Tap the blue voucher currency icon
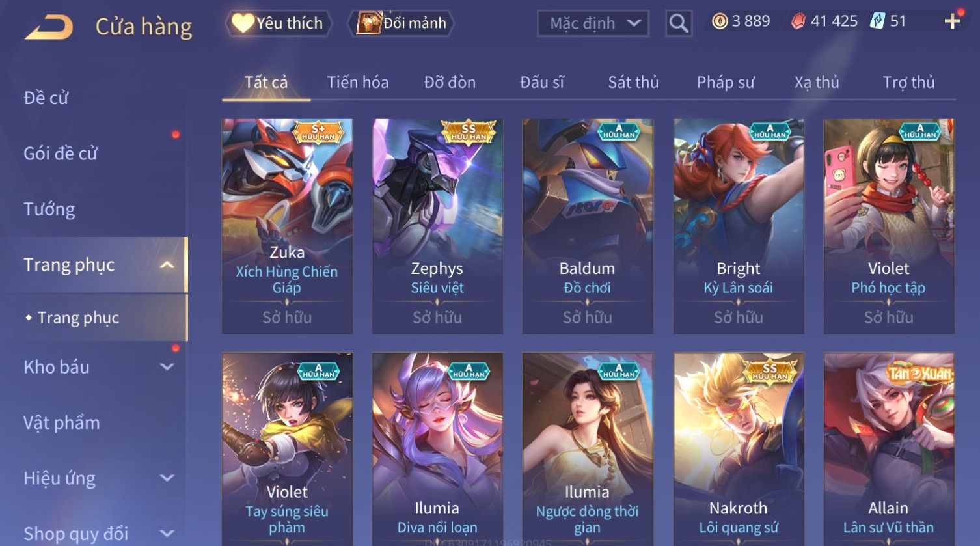The height and width of the screenshot is (546, 980). point(878,21)
